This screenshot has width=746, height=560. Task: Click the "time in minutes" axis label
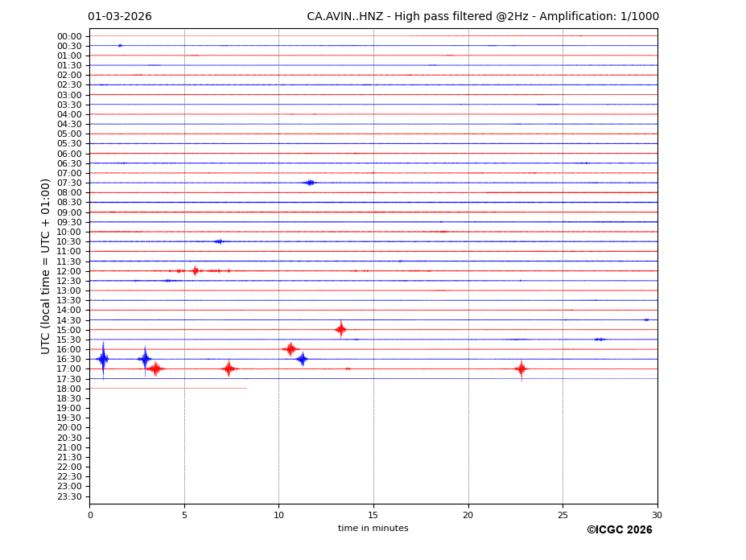click(373, 529)
